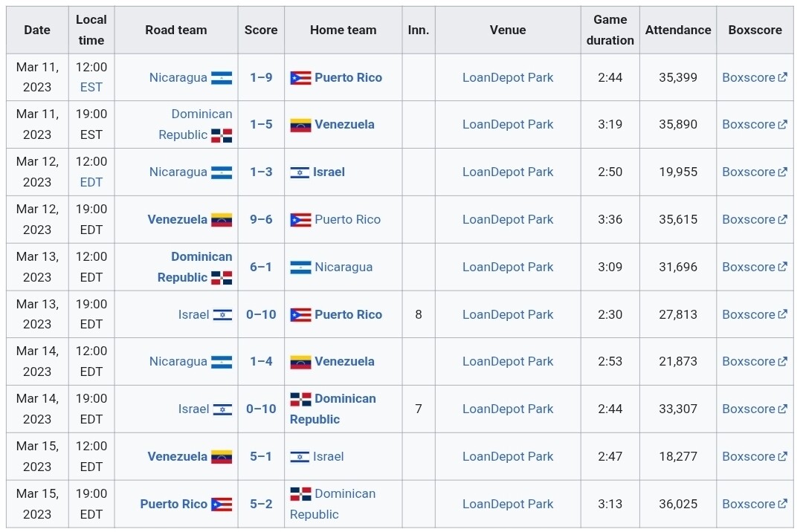The width and height of the screenshot is (803, 532).
Task: Click Puerto Rico flag in Mar 13 19:00 row
Action: [300, 314]
